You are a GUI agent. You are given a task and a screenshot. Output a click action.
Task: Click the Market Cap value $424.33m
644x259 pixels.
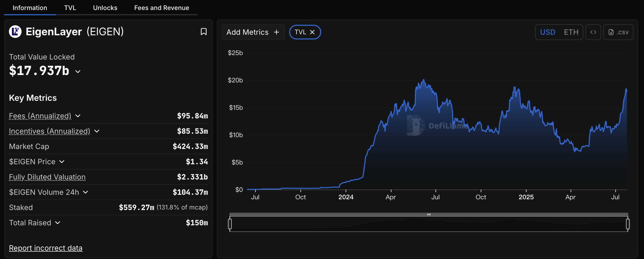190,146
